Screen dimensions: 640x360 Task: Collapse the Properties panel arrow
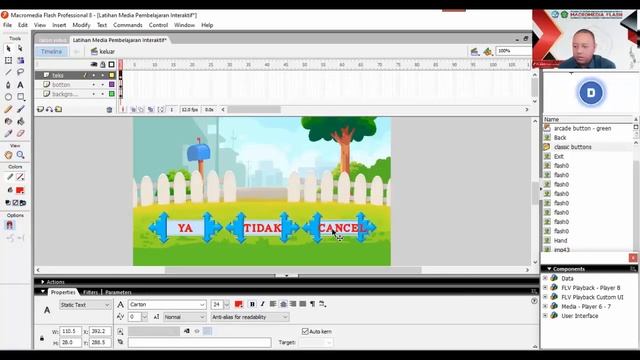[42, 292]
